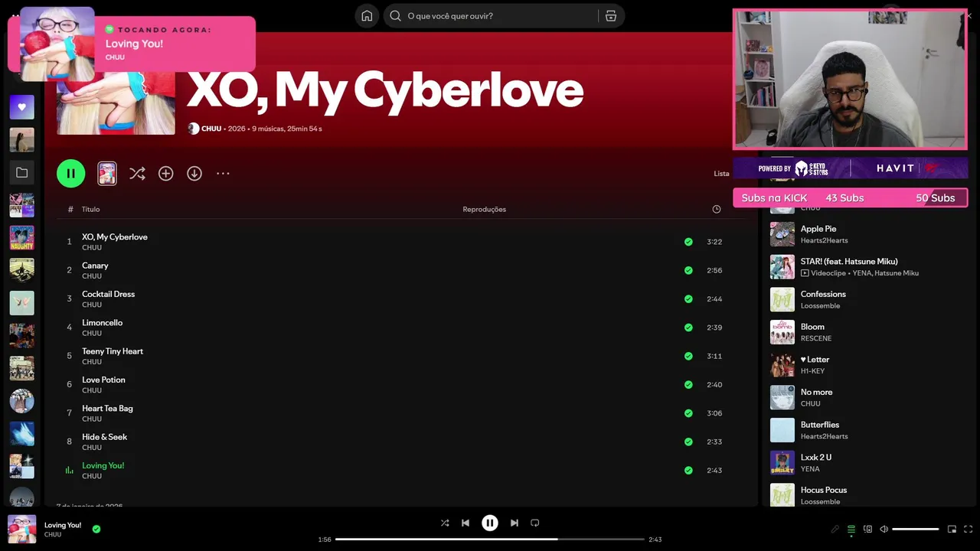
Task: Toggle saved checkmark for 'Heart Tea Bag'
Action: [x=688, y=413]
